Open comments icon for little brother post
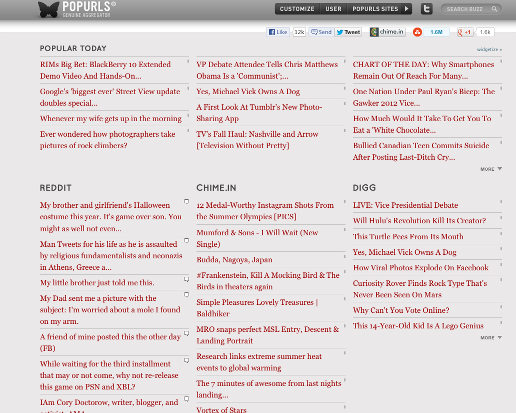Image resolution: width=516 pixels, height=413 pixels. pos(187,279)
